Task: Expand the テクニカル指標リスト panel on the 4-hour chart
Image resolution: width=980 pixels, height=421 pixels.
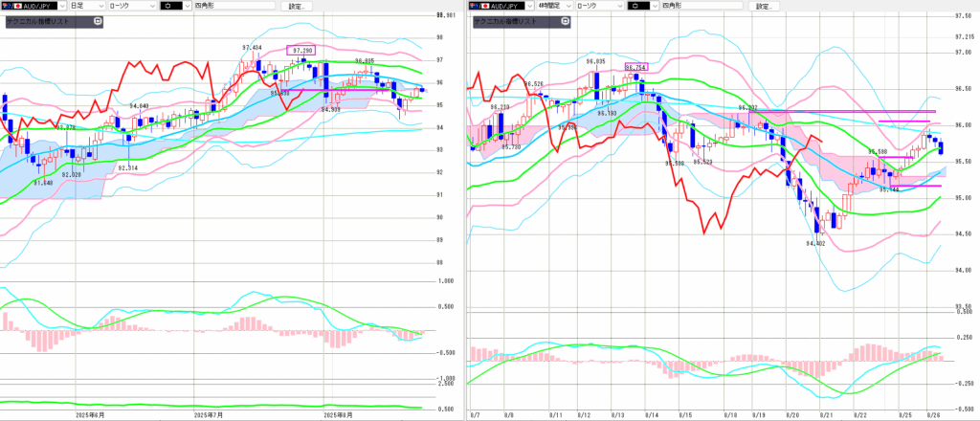Action: coord(565,21)
